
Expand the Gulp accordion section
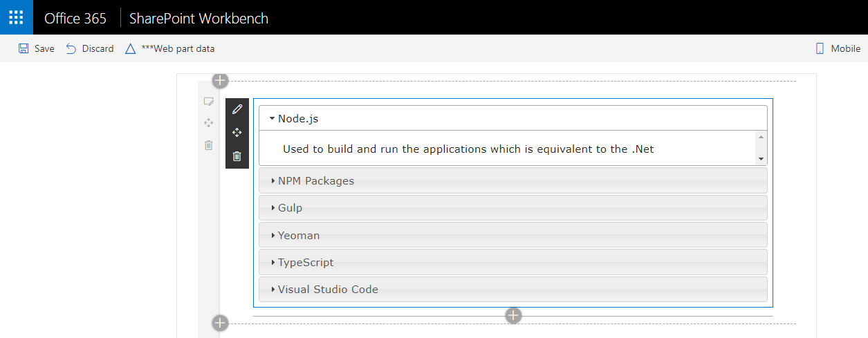coord(290,208)
